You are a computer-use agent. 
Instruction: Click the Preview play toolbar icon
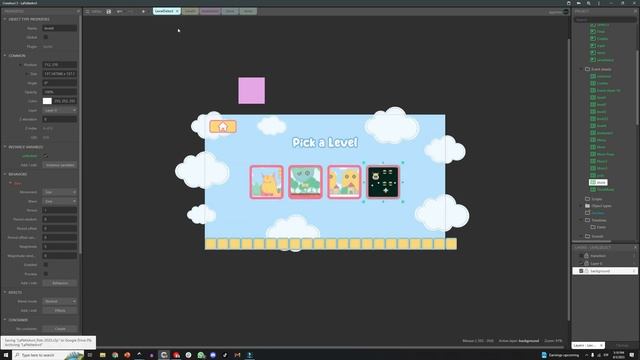143,11
